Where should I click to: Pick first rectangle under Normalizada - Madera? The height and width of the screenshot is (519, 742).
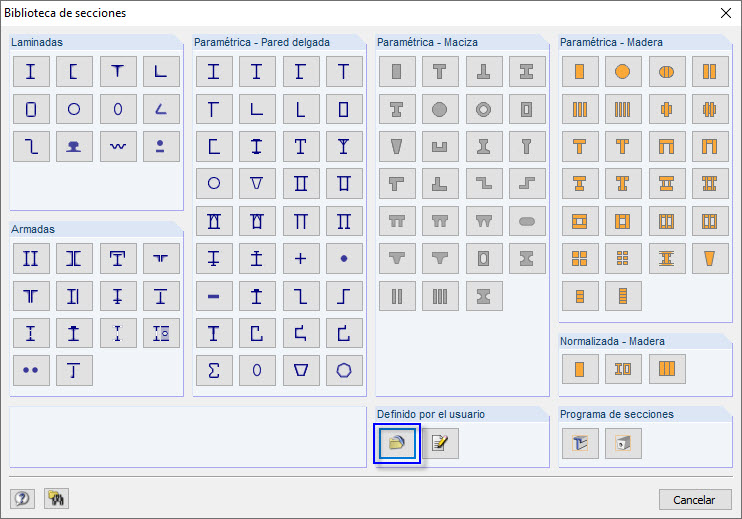[579, 369]
